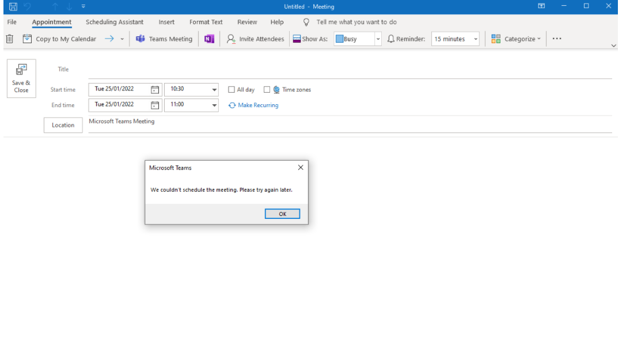Screen dimensions: 630x364
Task: Go to previous item up arrow
Action: pos(55,6)
